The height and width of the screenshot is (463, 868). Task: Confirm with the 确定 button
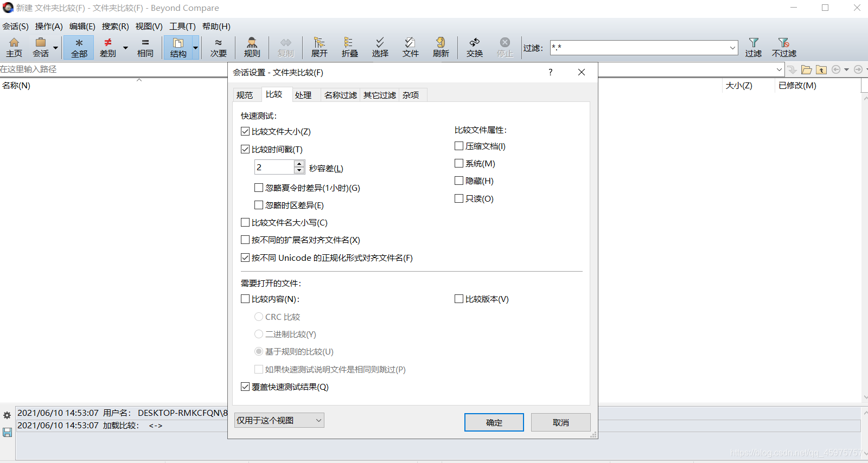coord(494,422)
